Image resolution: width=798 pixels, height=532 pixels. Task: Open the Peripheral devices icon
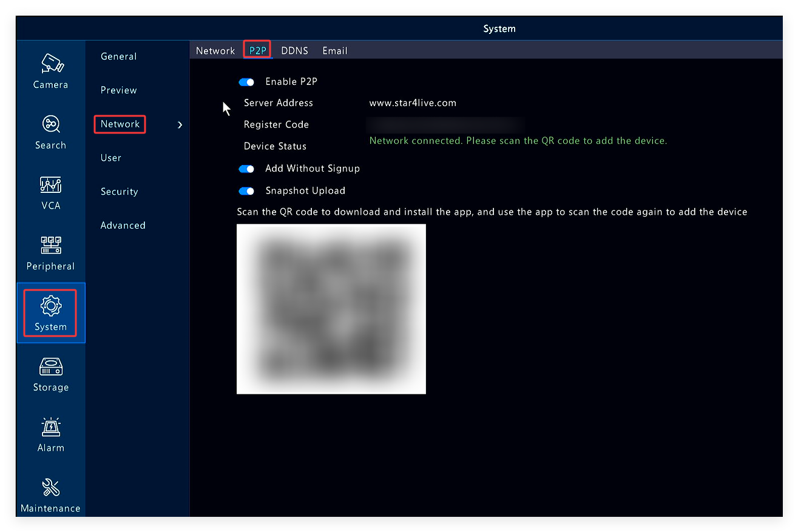(x=51, y=245)
